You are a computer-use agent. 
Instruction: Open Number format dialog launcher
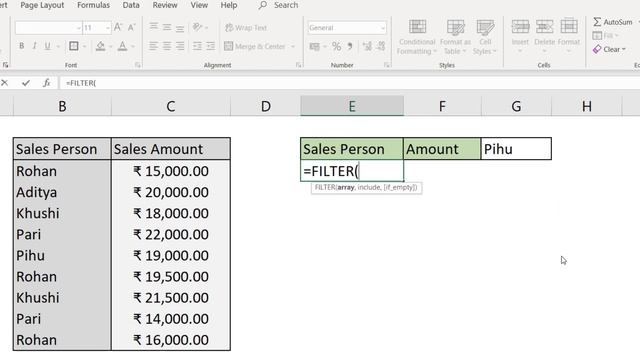click(x=386, y=65)
